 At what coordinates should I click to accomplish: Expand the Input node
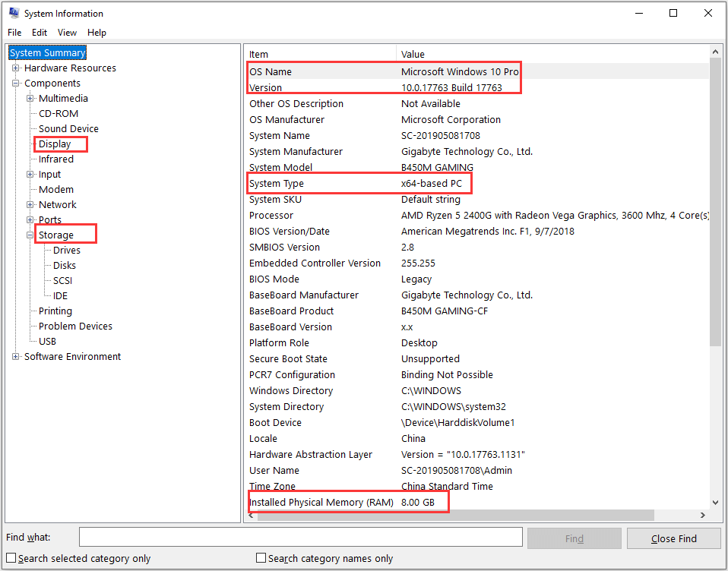click(29, 174)
